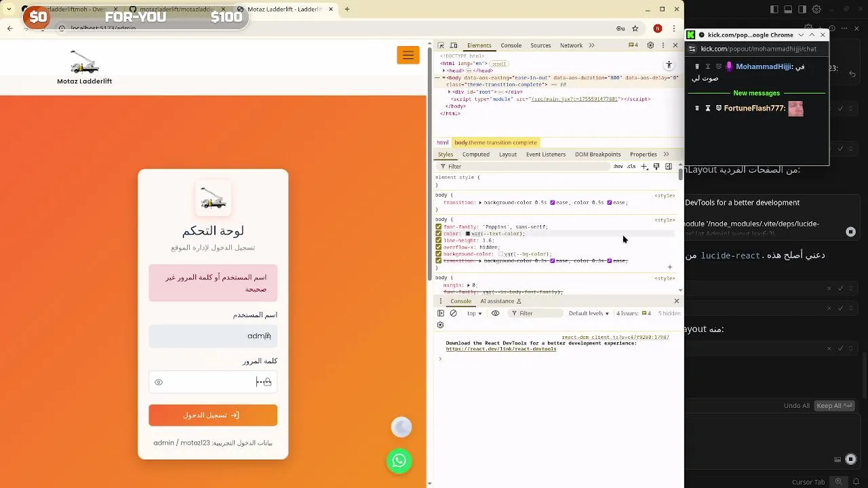Screen dimensions: 868x488
Task: Focus the Styles Filter input
Action: pos(522,167)
